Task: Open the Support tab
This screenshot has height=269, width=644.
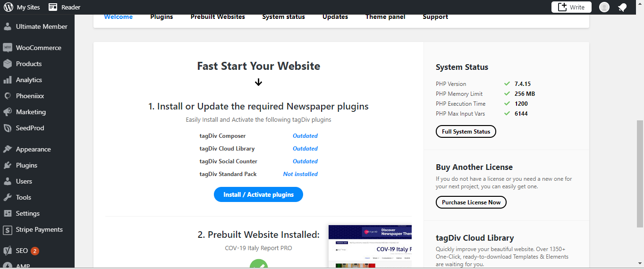Action: pos(435,17)
